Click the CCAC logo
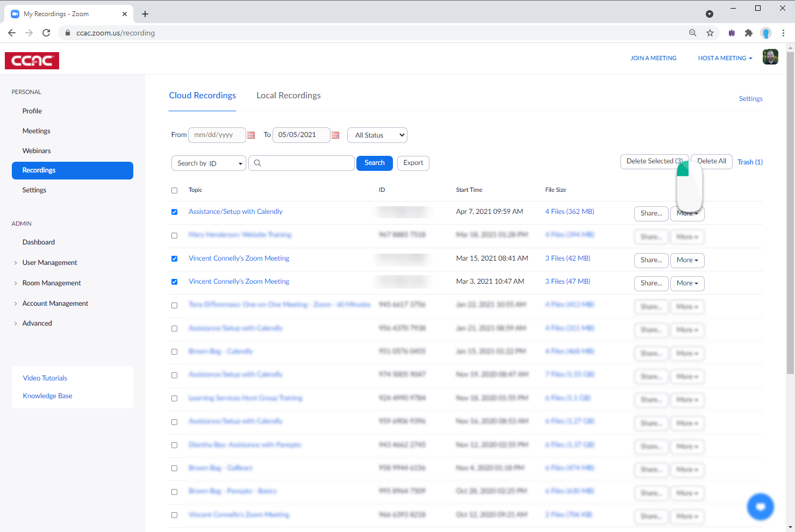The width and height of the screenshot is (795, 532). click(x=32, y=61)
